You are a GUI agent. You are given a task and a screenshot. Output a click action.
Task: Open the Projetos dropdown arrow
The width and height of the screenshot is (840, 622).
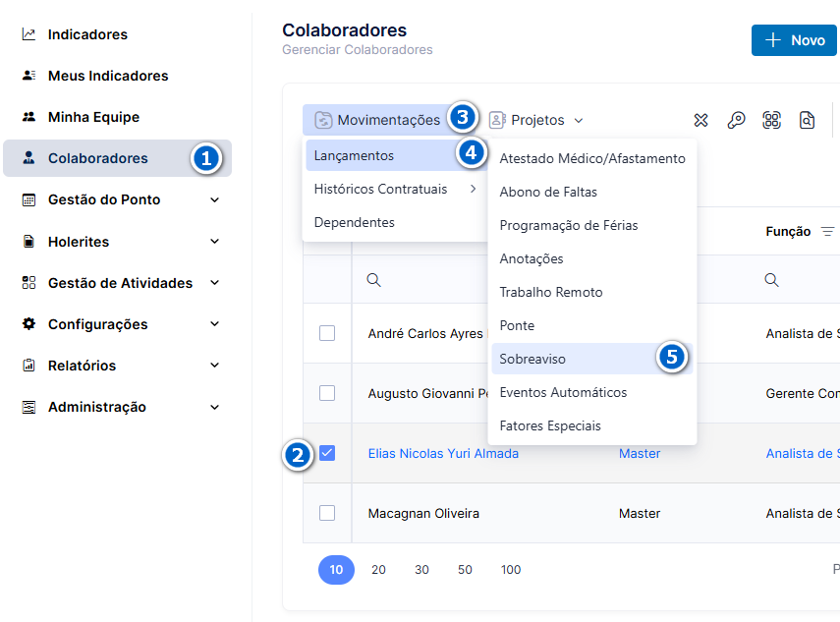tap(579, 121)
